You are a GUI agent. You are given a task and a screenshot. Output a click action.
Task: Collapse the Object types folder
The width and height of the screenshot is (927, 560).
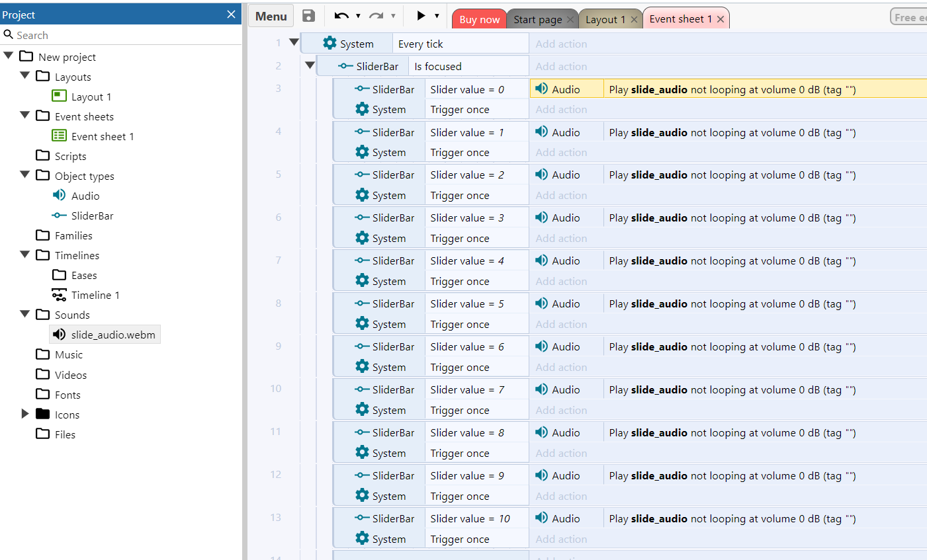[25, 175]
